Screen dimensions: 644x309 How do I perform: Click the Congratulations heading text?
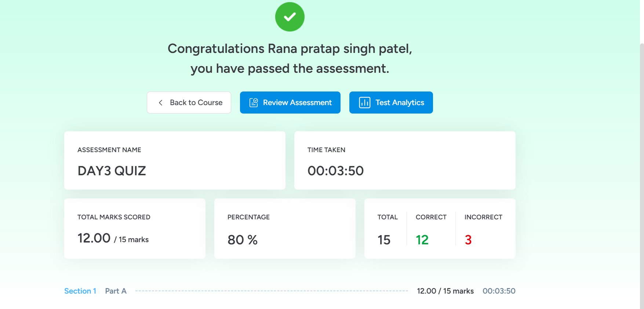(290, 49)
